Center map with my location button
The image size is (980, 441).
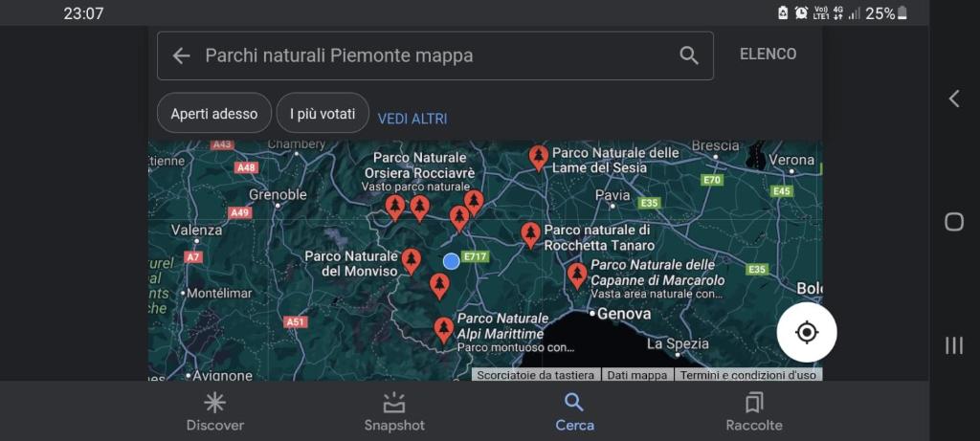click(806, 332)
